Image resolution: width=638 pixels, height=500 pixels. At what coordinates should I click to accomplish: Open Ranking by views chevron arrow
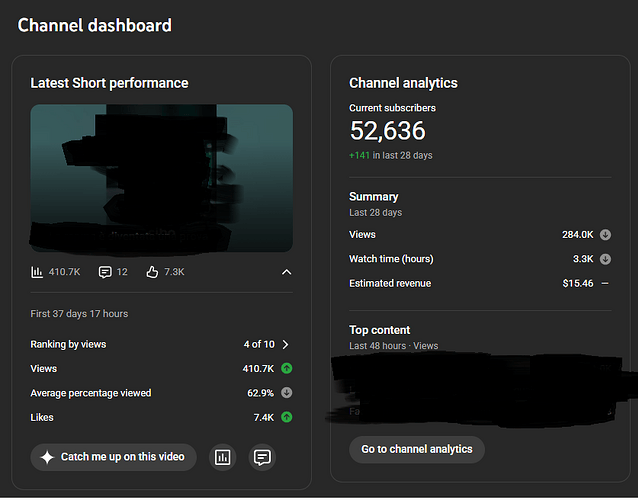(286, 345)
